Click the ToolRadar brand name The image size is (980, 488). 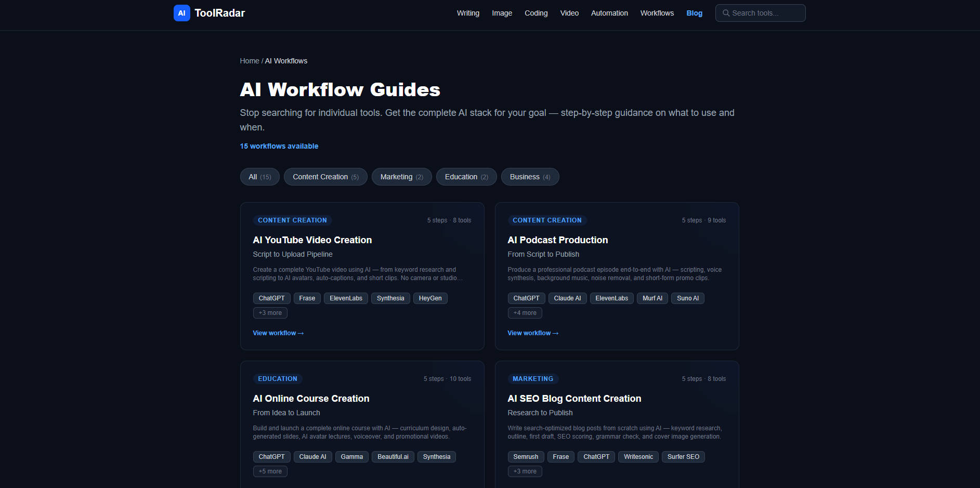[x=219, y=13]
